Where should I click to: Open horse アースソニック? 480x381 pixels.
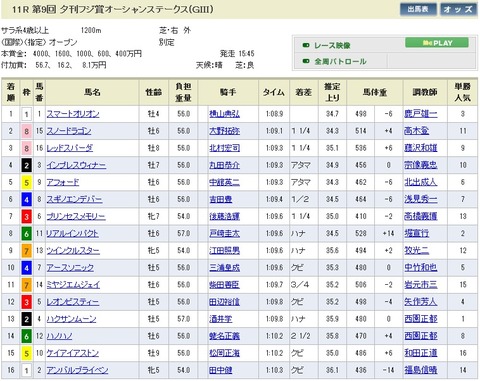[70, 268]
